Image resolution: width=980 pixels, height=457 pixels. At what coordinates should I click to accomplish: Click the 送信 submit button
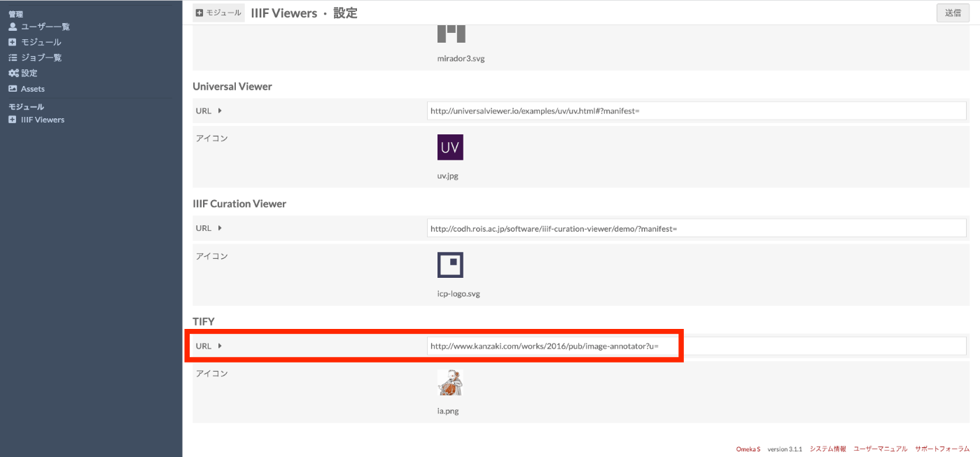click(x=953, y=13)
